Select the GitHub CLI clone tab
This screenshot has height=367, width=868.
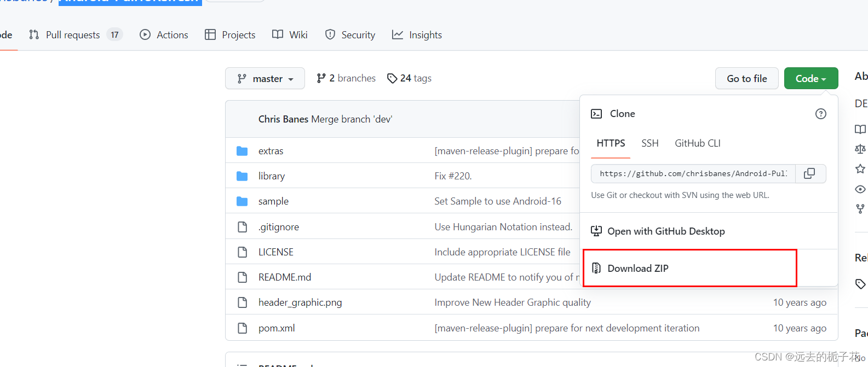coord(698,143)
